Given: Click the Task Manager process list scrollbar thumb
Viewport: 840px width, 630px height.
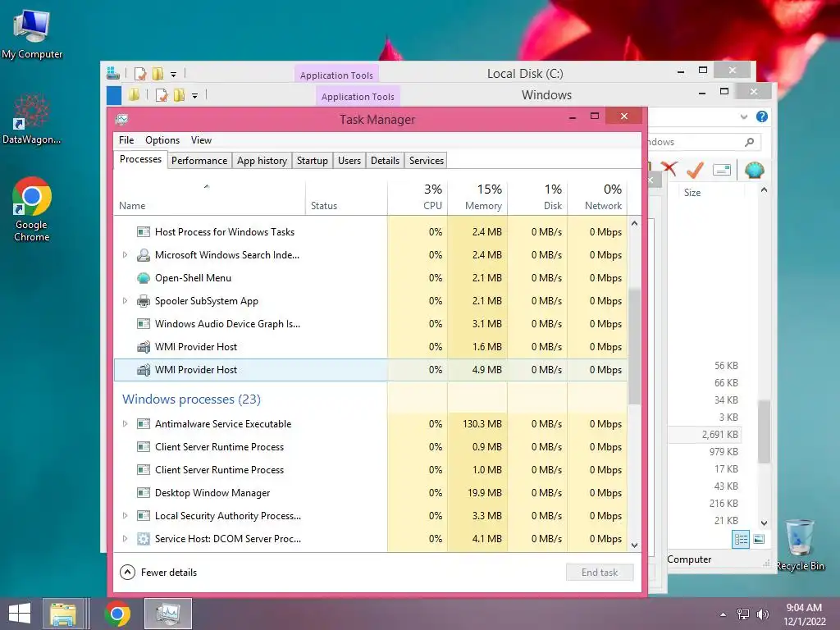Looking at the screenshot, I should point(634,347).
